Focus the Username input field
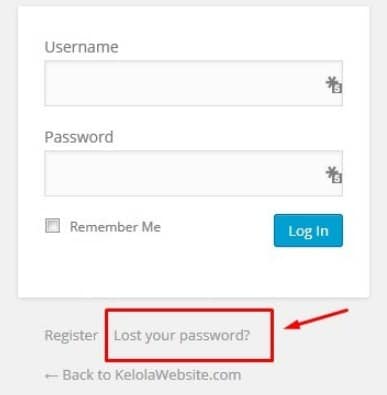This screenshot has height=395, width=387. [x=193, y=83]
